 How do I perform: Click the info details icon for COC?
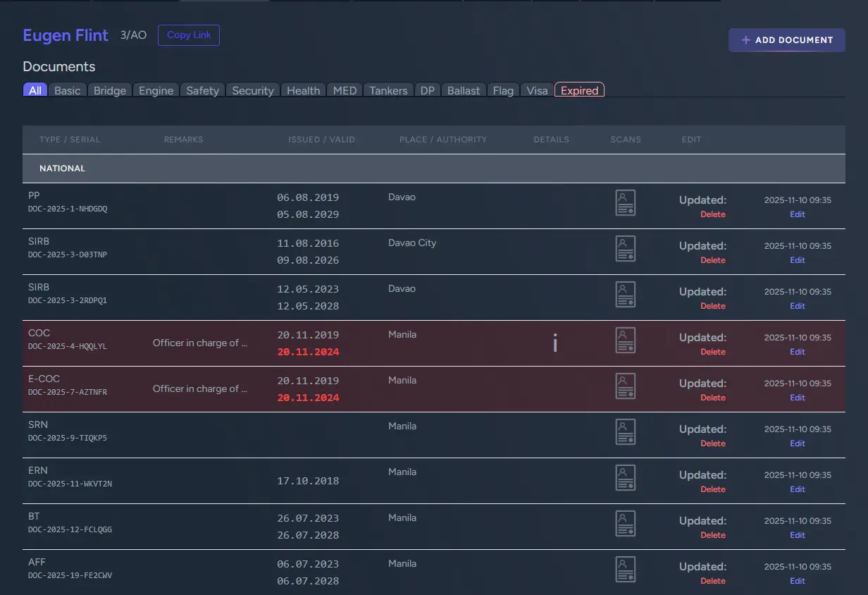point(555,343)
